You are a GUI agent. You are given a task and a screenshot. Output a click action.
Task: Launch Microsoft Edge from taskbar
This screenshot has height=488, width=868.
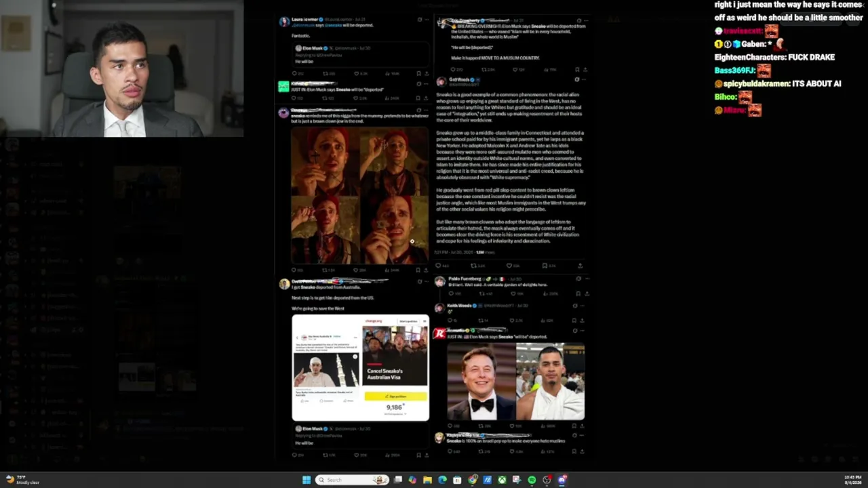tap(442, 480)
